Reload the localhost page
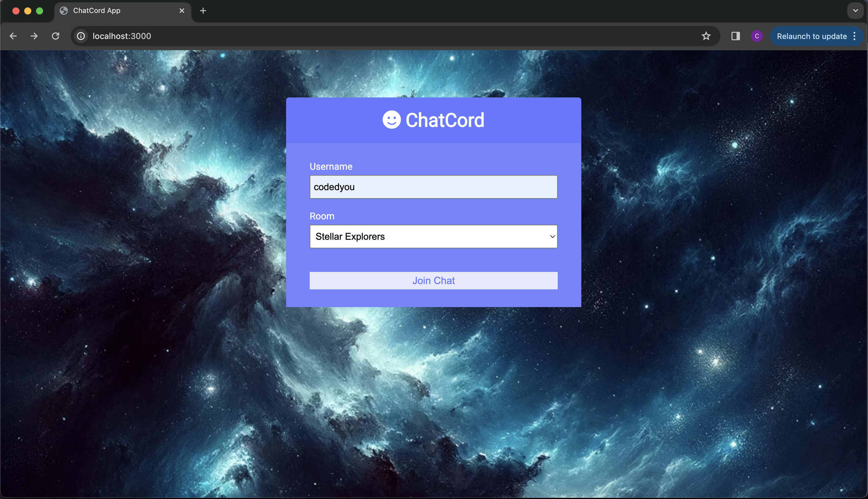The image size is (868, 499). (56, 36)
